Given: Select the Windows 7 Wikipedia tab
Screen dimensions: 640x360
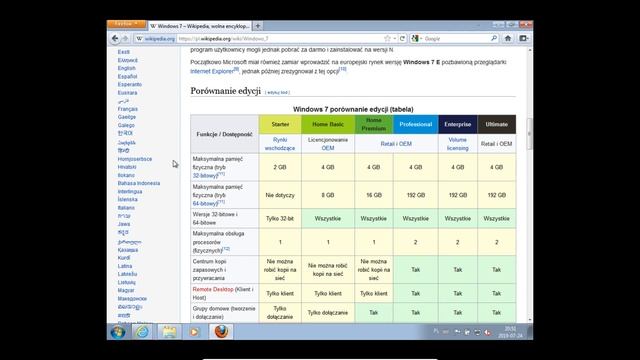Looking at the screenshot, I should tap(200, 26).
